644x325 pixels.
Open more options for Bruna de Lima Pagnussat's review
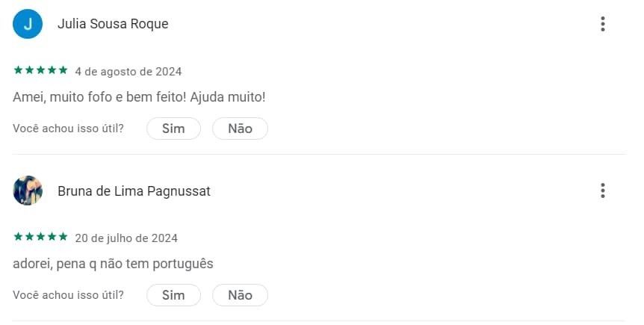pyautogui.click(x=602, y=191)
